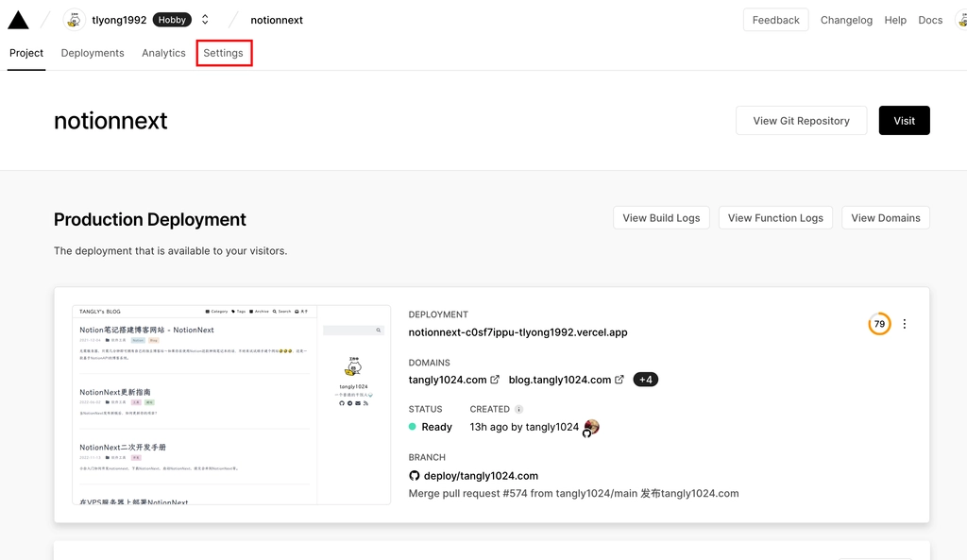Open View Build Logs
Viewport: 967px width, 560px height.
(x=661, y=218)
